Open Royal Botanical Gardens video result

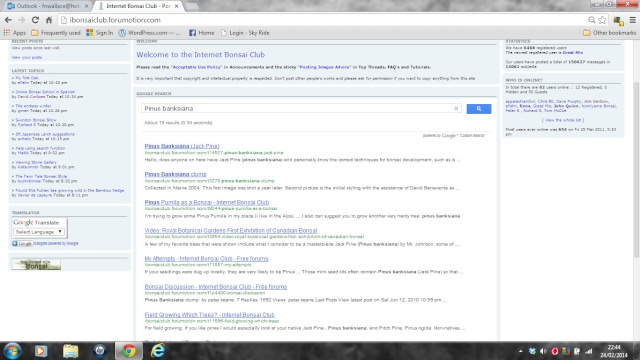tap(231, 231)
